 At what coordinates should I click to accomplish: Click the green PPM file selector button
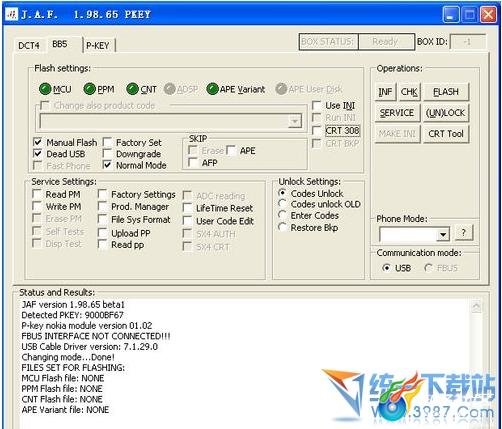point(90,89)
